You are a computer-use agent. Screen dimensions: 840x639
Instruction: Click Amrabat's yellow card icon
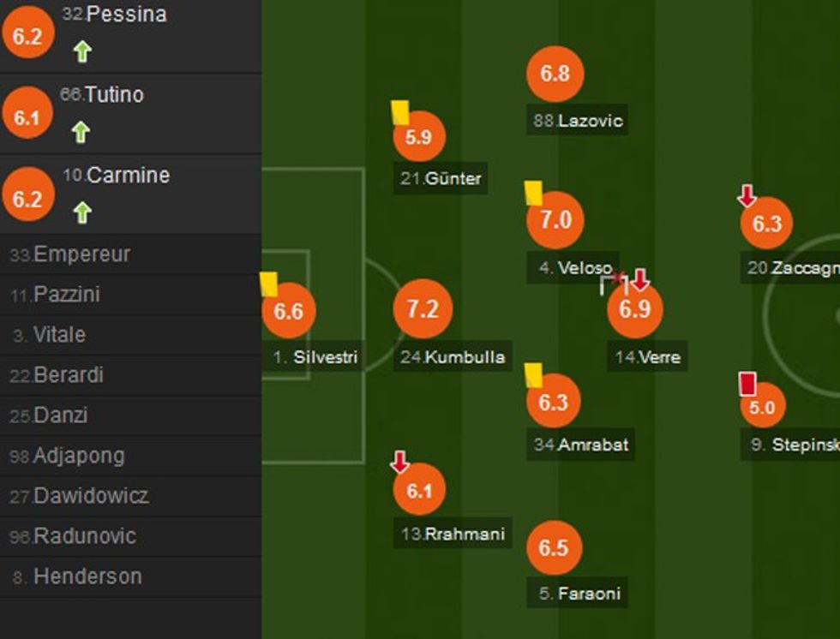[x=534, y=374]
